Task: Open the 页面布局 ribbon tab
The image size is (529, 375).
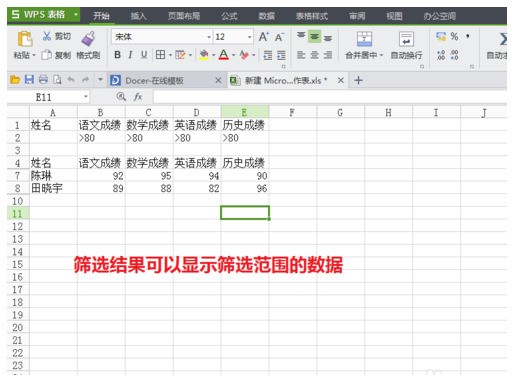Action: pyautogui.click(x=184, y=16)
